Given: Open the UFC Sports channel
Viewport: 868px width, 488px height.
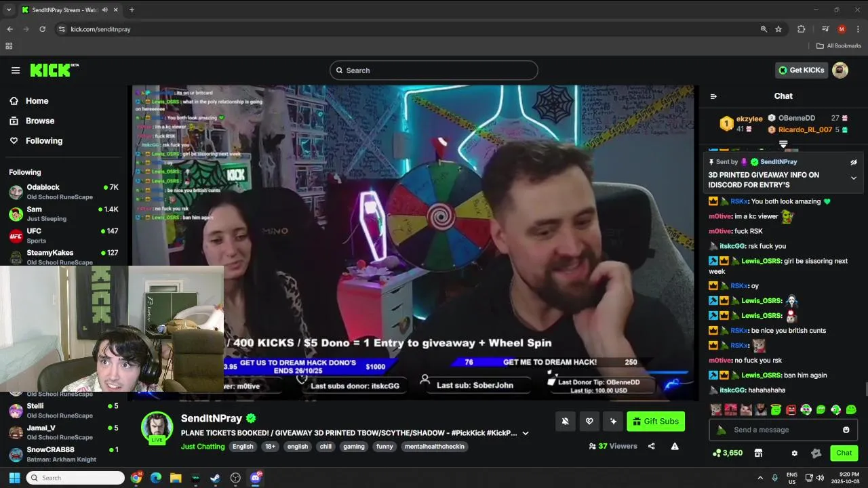Looking at the screenshot, I should tap(64, 235).
